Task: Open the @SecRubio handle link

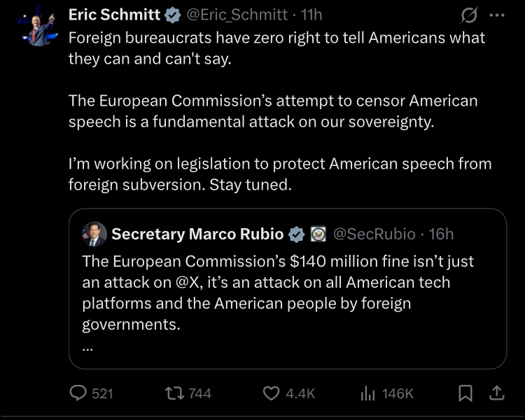Action: pos(374,234)
